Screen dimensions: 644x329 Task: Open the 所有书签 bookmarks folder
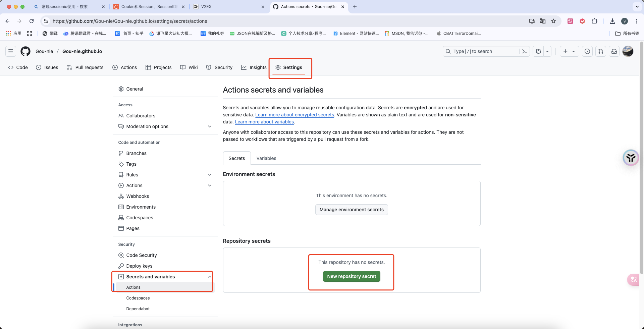627,34
